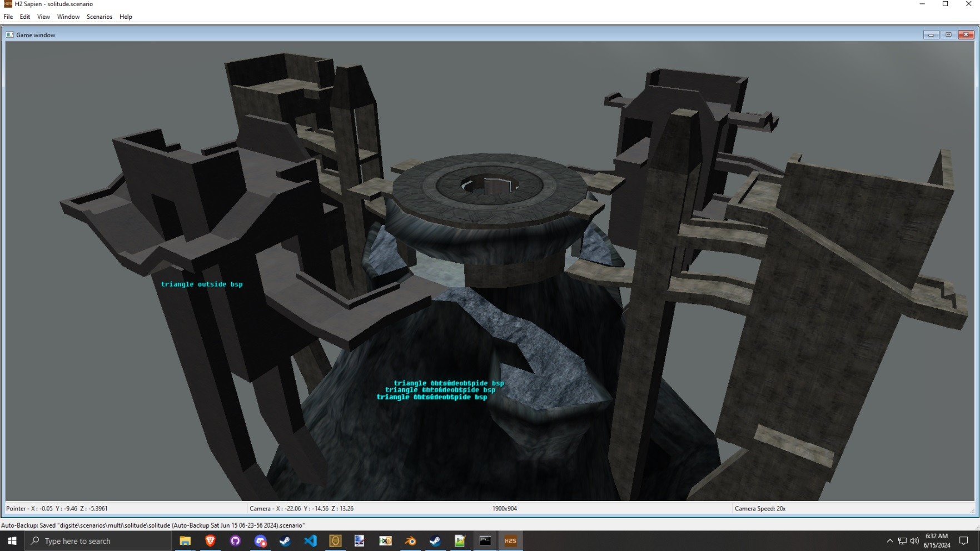Click the Game window title bar icon

10,34
